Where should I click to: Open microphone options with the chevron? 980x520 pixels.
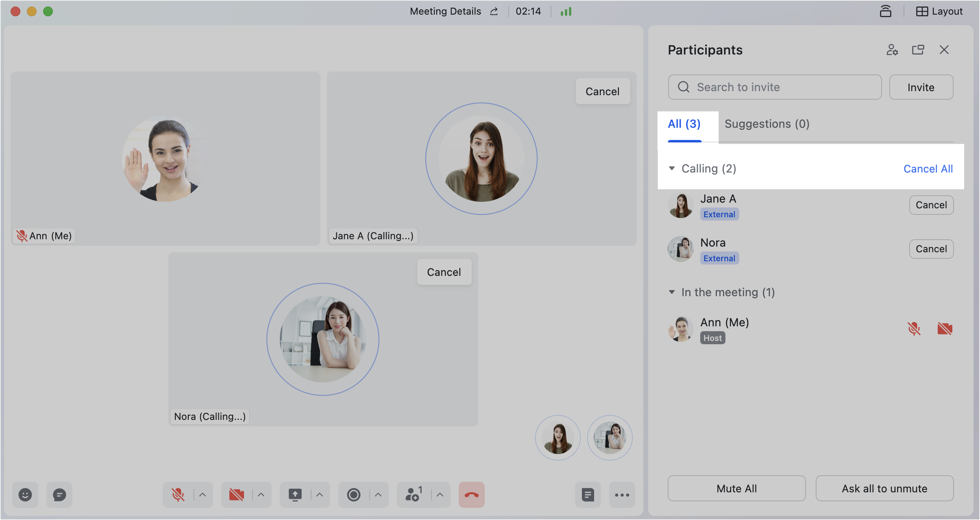[202, 494]
